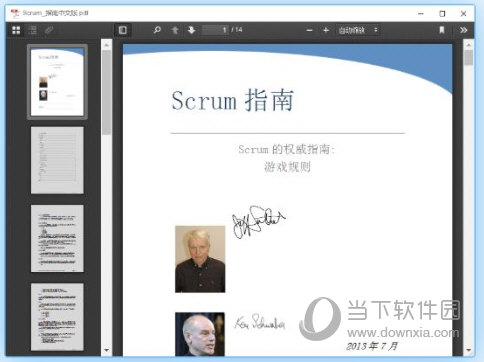Maximize the PDF viewer window
This screenshot has width=484, height=362.
point(442,14)
